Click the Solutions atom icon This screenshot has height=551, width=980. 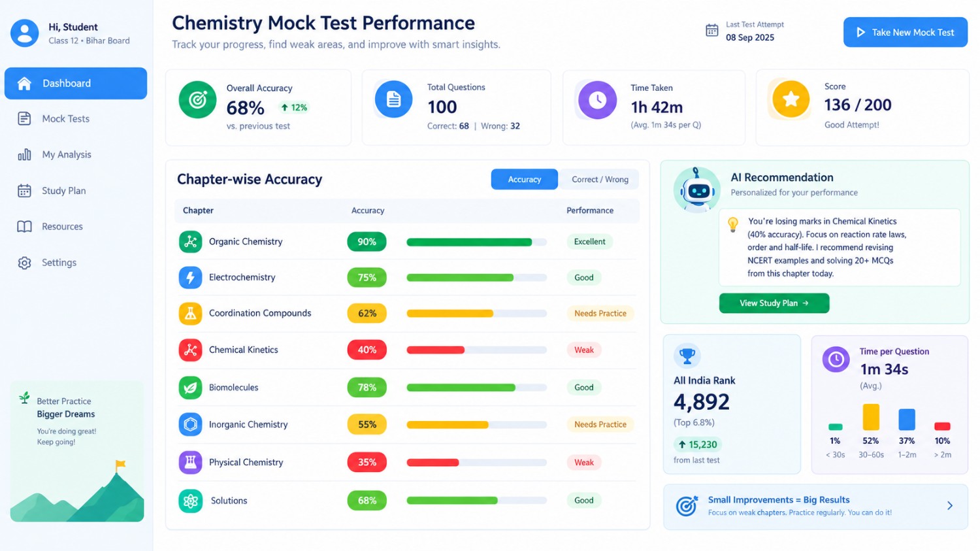[x=190, y=501]
